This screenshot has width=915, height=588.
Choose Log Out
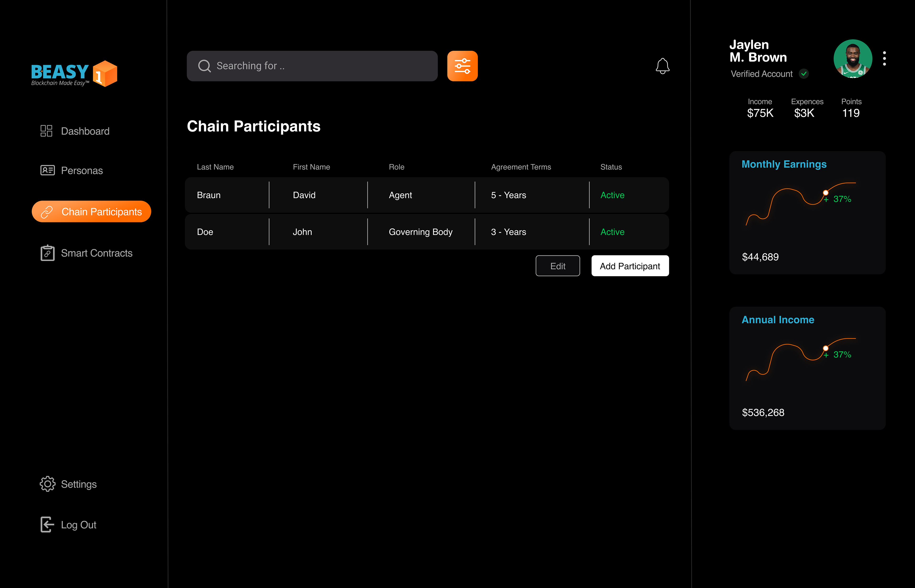click(x=68, y=525)
